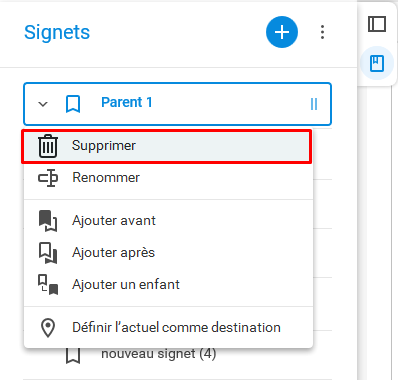Viewport: 398px width, 380px height.
Task: Click the Ajouter un enfant child-bookmark icon
Action: click(x=48, y=285)
